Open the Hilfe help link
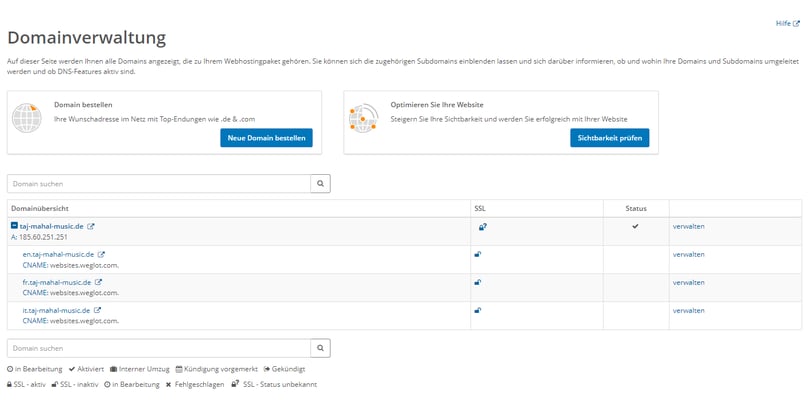 [x=786, y=23]
